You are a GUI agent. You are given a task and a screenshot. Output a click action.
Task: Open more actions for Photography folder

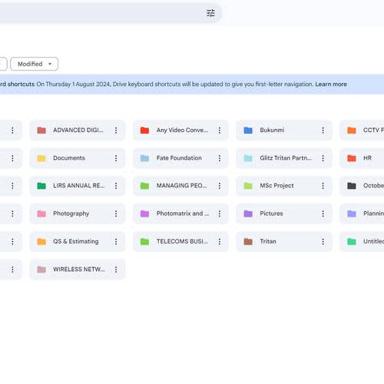tap(116, 214)
